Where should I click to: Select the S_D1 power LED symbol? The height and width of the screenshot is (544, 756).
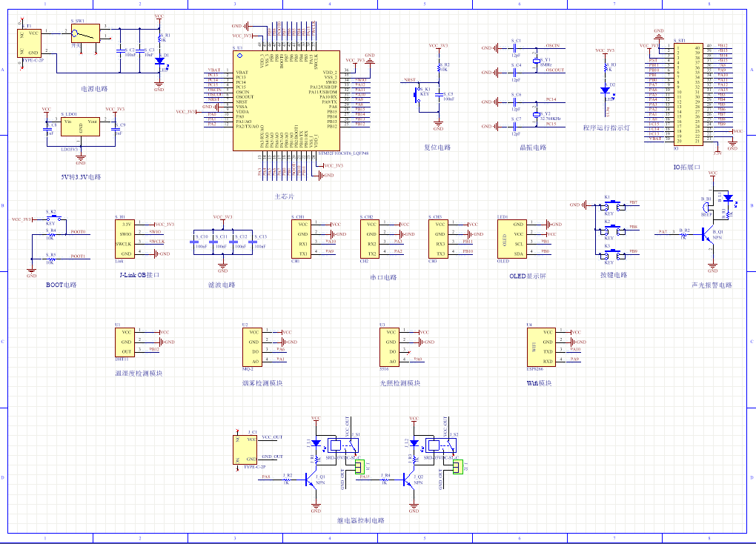(x=159, y=62)
